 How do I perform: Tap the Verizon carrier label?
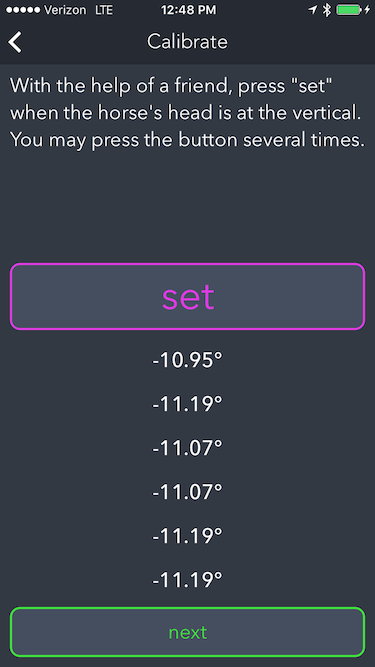(67, 10)
